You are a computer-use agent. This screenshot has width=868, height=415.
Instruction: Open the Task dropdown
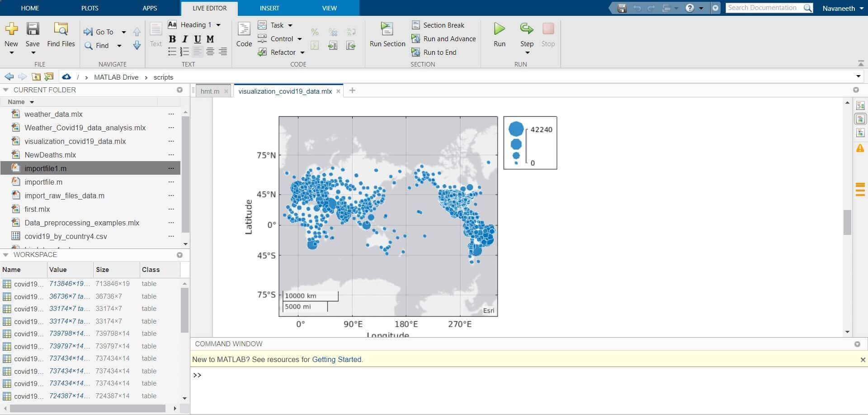click(290, 25)
